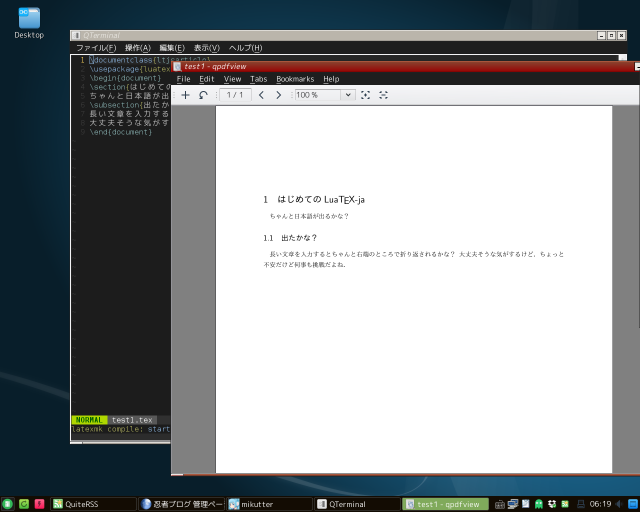Viewport: 640px width, 512px height.
Task: Go to next page in qpdfview
Action: pos(279,95)
